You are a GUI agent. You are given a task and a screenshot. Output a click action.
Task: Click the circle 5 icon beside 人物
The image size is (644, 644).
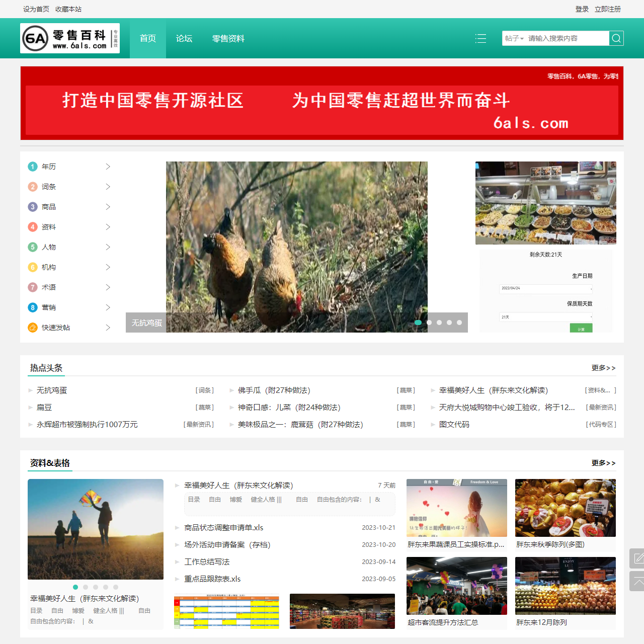coord(32,247)
